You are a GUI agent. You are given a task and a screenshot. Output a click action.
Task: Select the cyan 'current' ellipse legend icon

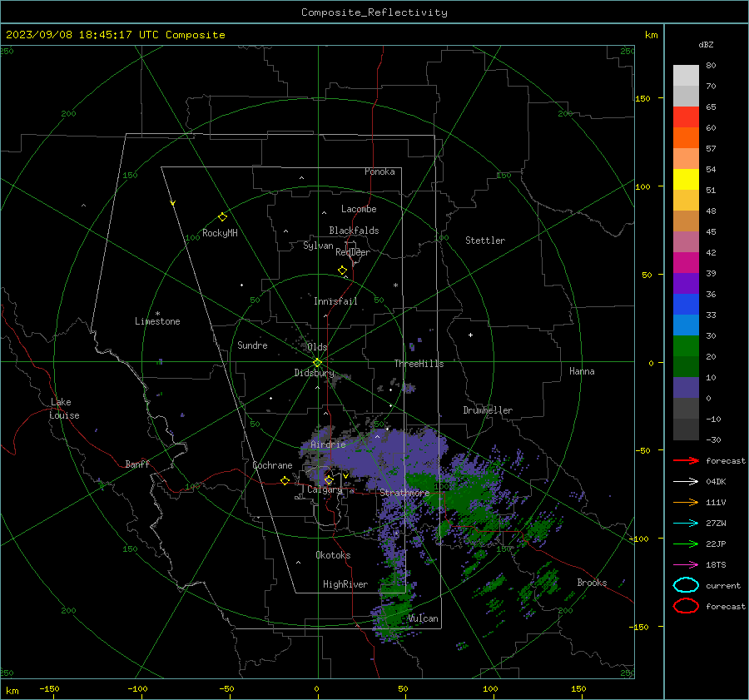[x=686, y=585]
